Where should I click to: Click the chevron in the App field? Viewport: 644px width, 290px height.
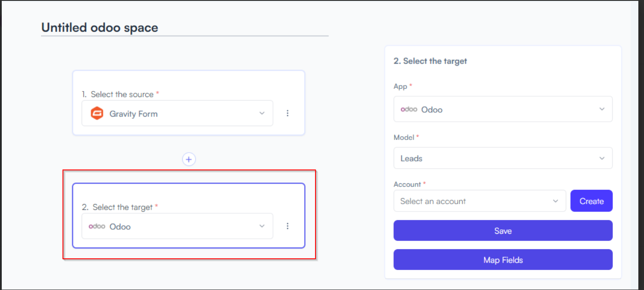[602, 109]
